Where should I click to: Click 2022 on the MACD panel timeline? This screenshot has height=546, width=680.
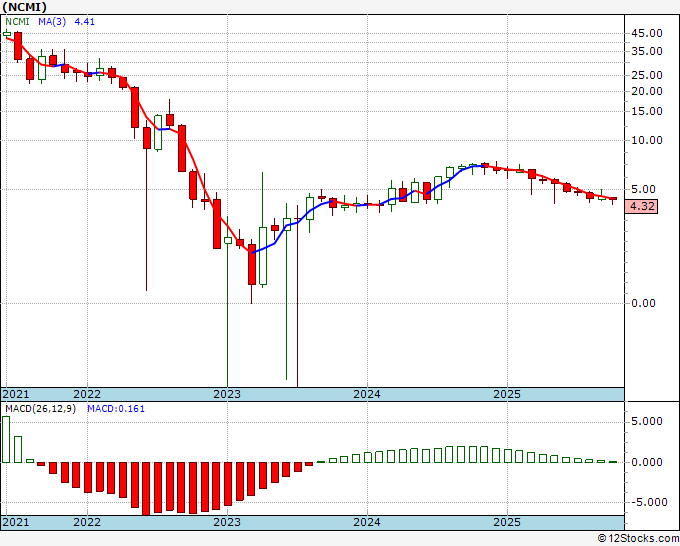pos(87,522)
